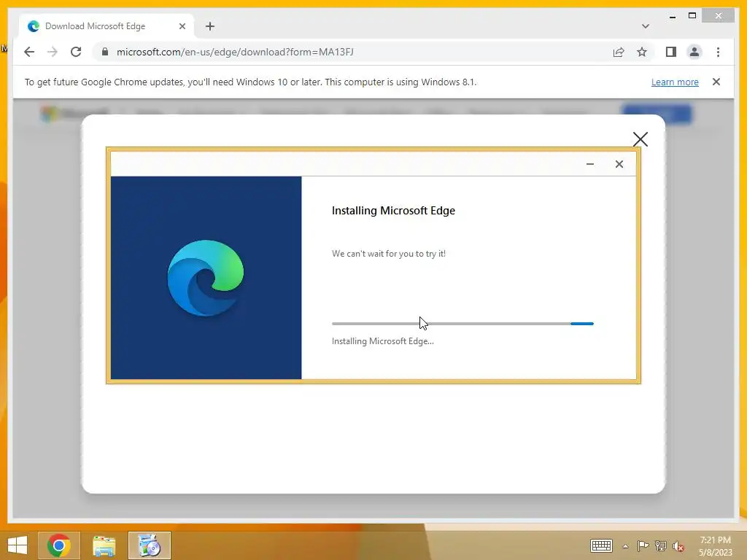Click the Installing Microsoft Edge heading
Viewport: 747px width, 560px height.
click(393, 211)
